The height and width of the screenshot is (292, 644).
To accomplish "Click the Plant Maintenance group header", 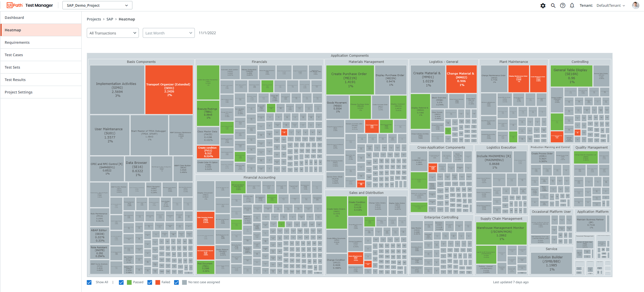I will tap(513, 62).
